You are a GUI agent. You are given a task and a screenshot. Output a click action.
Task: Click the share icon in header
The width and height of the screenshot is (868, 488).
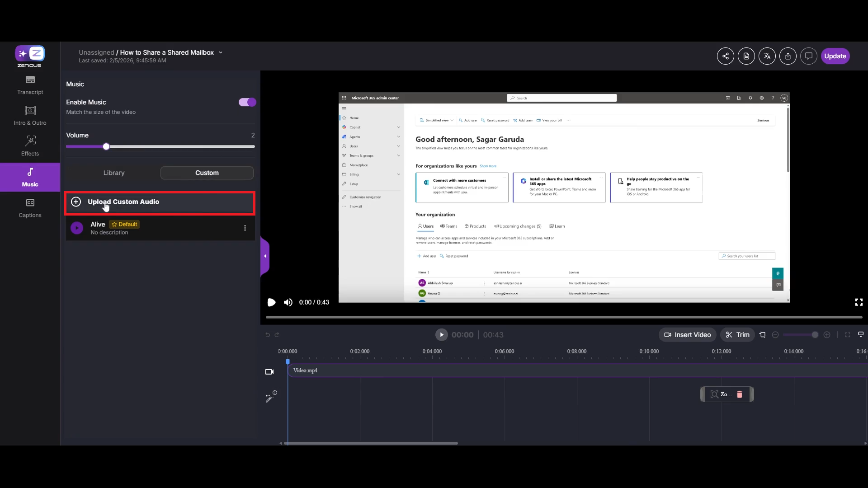click(x=725, y=56)
